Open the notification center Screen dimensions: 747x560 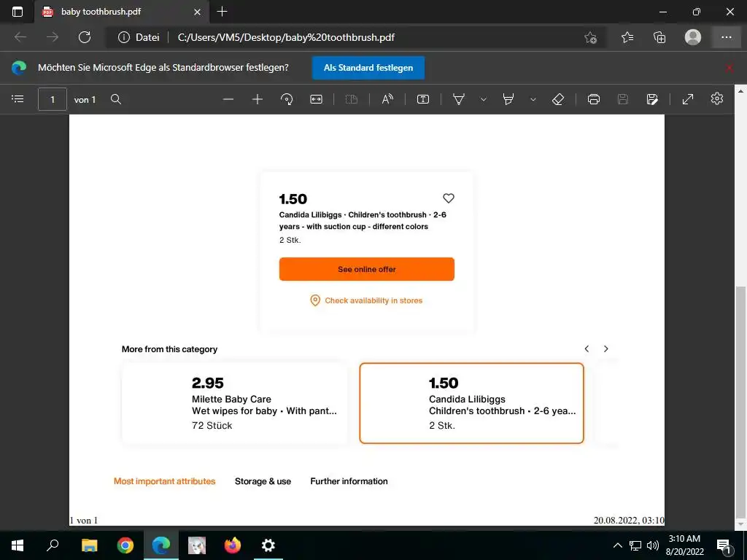[724, 545]
